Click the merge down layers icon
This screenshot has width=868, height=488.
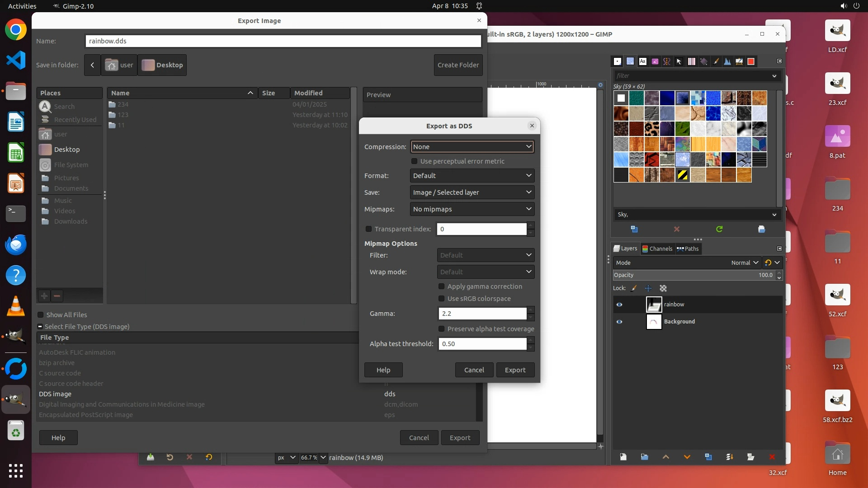point(729,457)
